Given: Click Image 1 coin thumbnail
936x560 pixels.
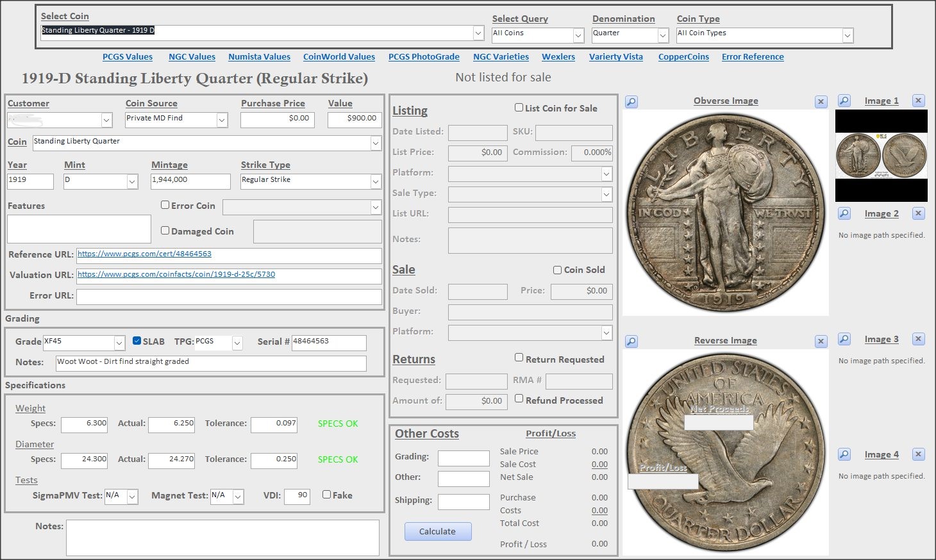Looking at the screenshot, I should point(882,156).
